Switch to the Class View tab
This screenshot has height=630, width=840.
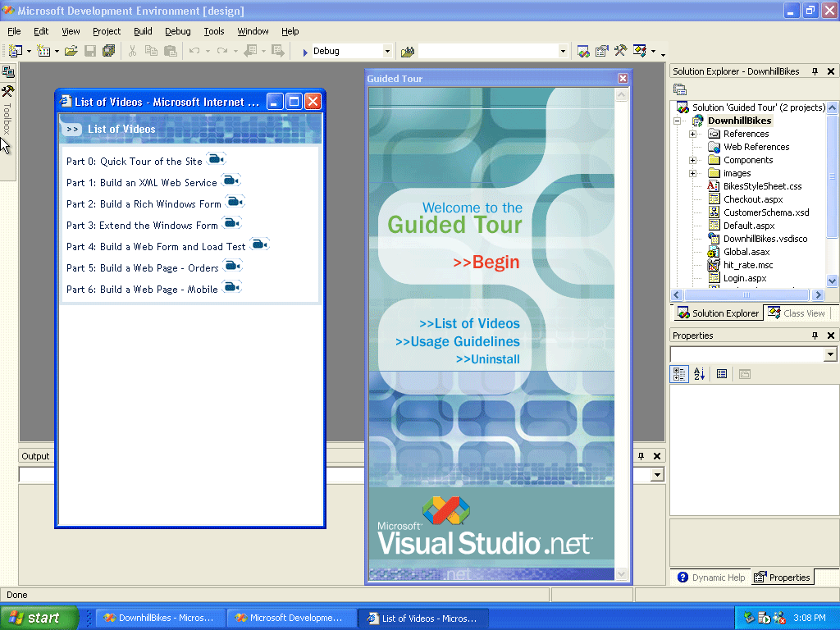tap(797, 313)
